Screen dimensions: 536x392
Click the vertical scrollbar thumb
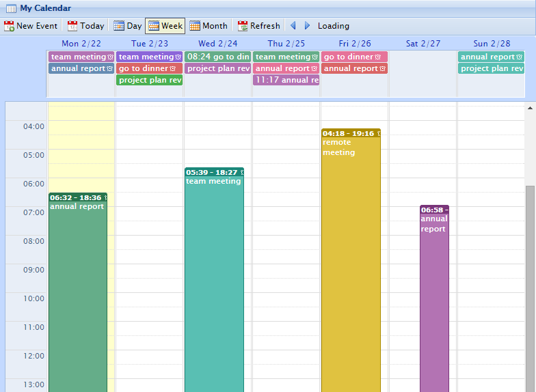coord(530,287)
